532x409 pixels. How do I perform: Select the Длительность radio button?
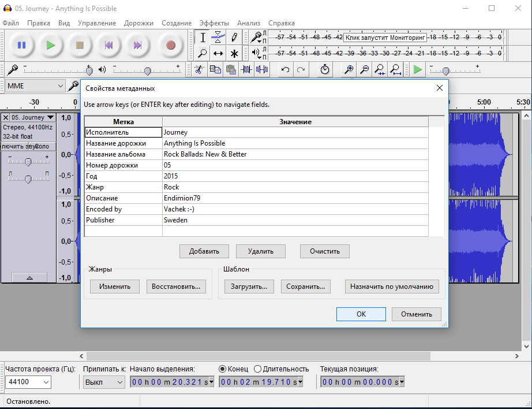[x=258, y=369]
